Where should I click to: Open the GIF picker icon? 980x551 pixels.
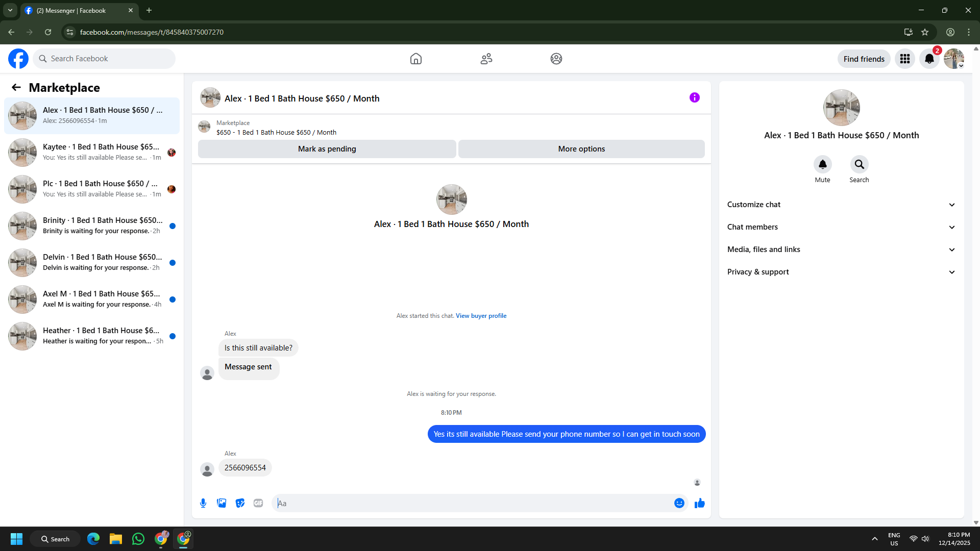coord(258,503)
